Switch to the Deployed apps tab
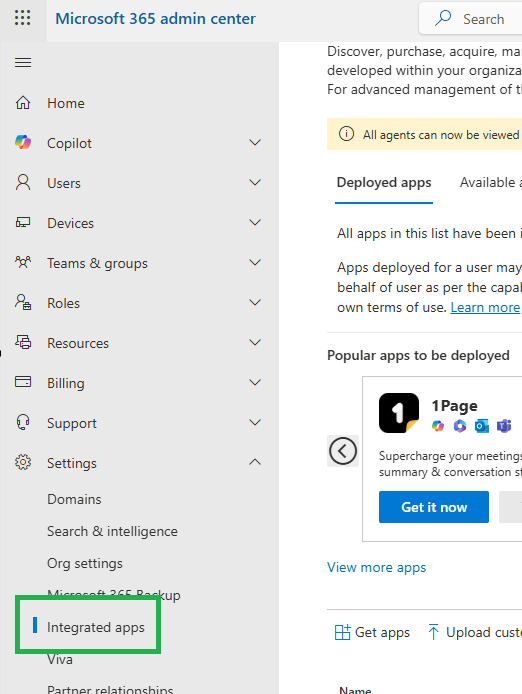The height and width of the screenshot is (694, 522). 384,183
